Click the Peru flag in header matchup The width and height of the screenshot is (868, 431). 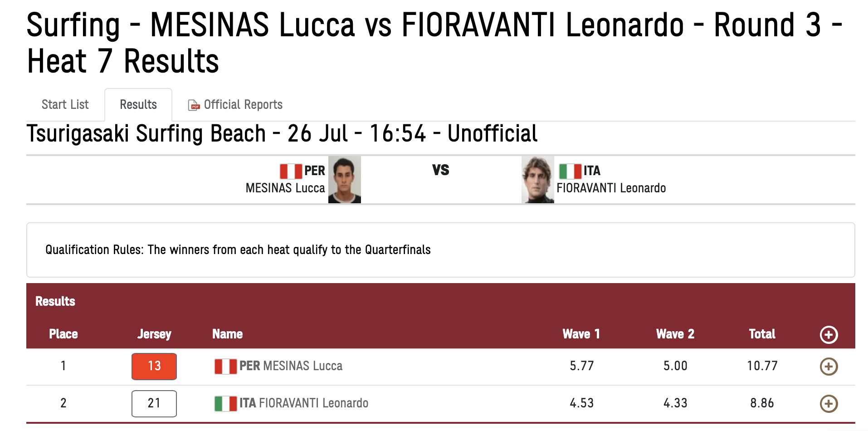[x=291, y=171]
